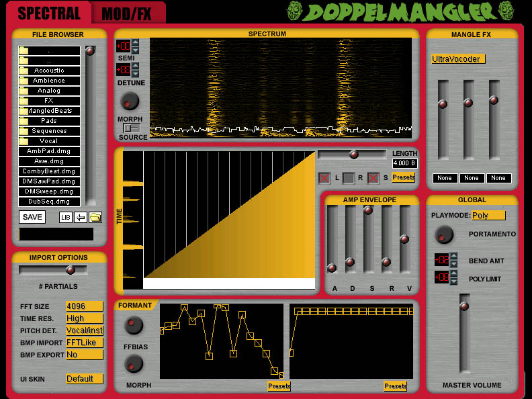Load the DMSawPad.dmg file
This screenshot has height=399, width=532.
(x=49, y=181)
